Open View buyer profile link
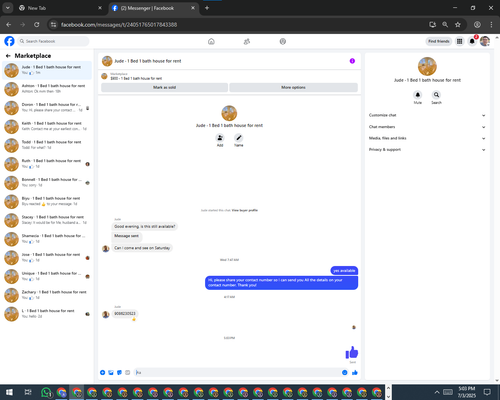500x400 pixels. click(245, 210)
